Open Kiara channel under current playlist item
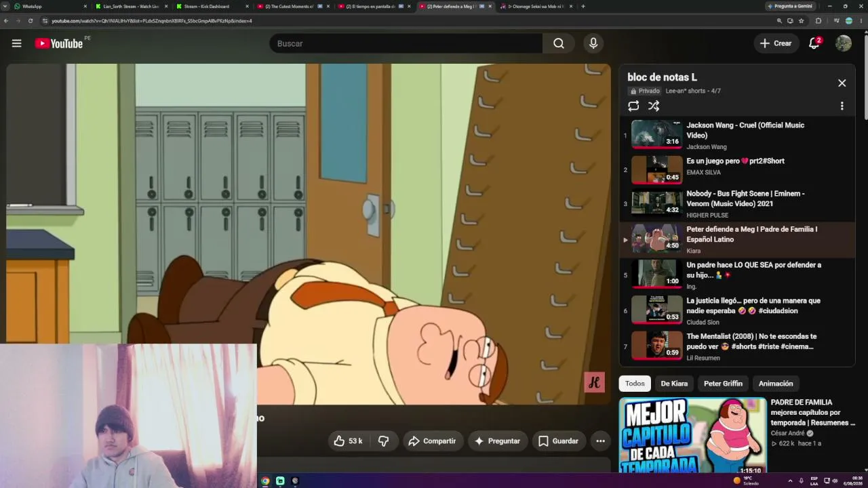This screenshot has height=488, width=868. click(693, 251)
